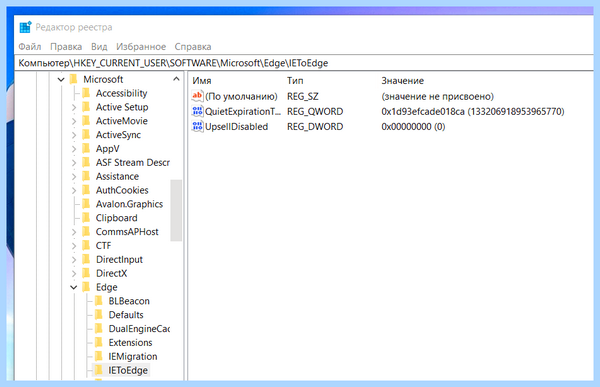The height and width of the screenshot is (387, 600).
Task: Select the IEToEdge key label
Action: [128, 371]
